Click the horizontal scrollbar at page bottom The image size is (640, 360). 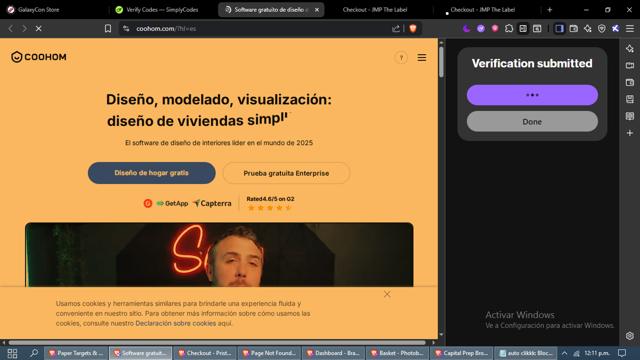(x=217, y=342)
